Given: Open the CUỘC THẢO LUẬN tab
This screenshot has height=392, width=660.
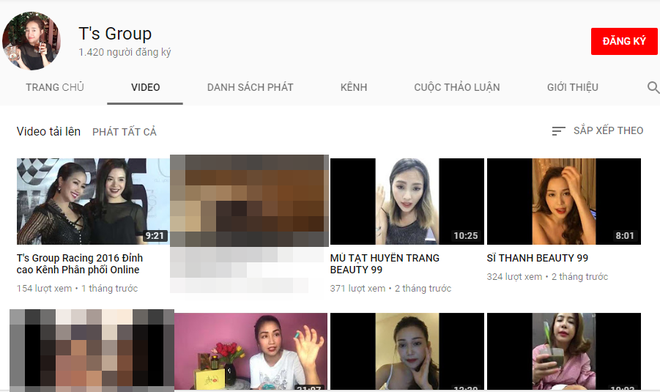Looking at the screenshot, I should (457, 87).
